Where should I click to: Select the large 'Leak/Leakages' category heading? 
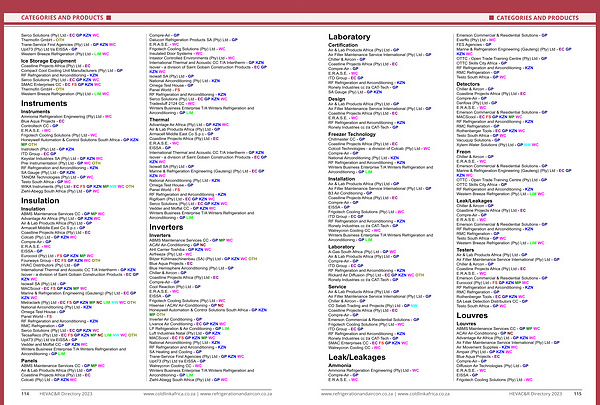click(x=357, y=357)
